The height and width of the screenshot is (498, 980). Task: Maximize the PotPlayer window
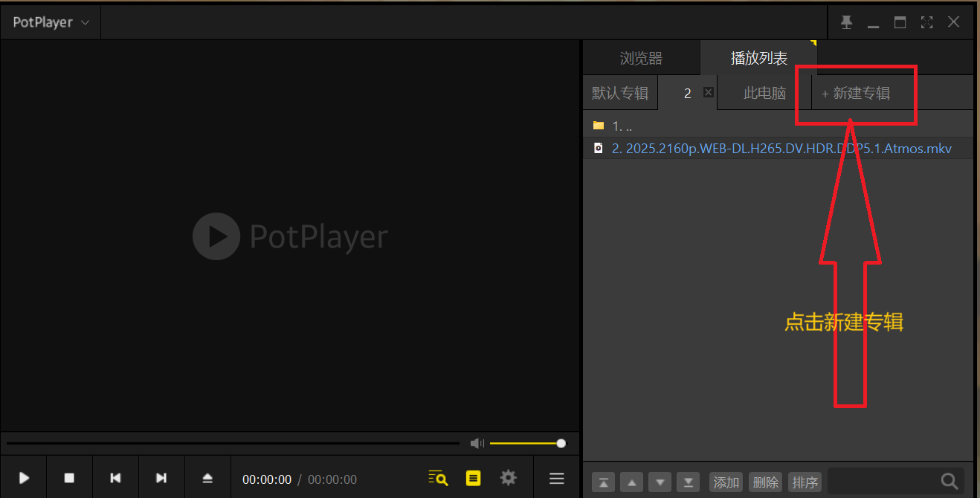point(900,22)
